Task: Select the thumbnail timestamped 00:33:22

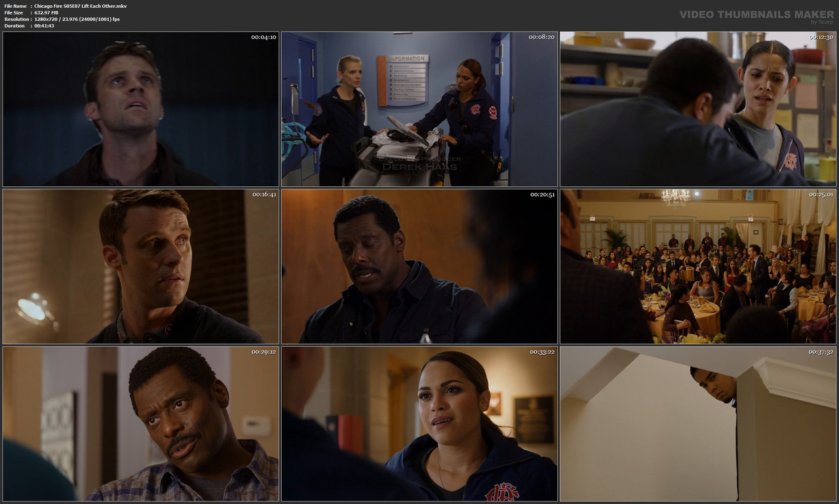Action: point(419,424)
